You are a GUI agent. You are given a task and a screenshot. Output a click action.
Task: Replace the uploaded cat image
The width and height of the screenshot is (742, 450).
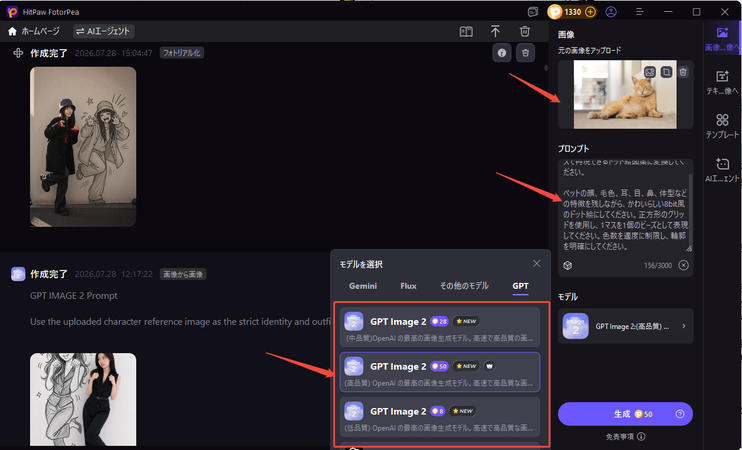(x=650, y=72)
